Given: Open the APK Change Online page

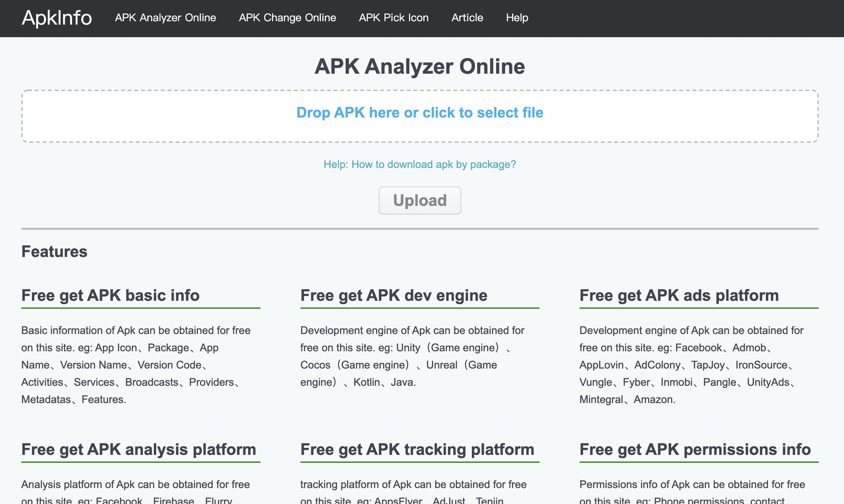Looking at the screenshot, I should 287,18.
